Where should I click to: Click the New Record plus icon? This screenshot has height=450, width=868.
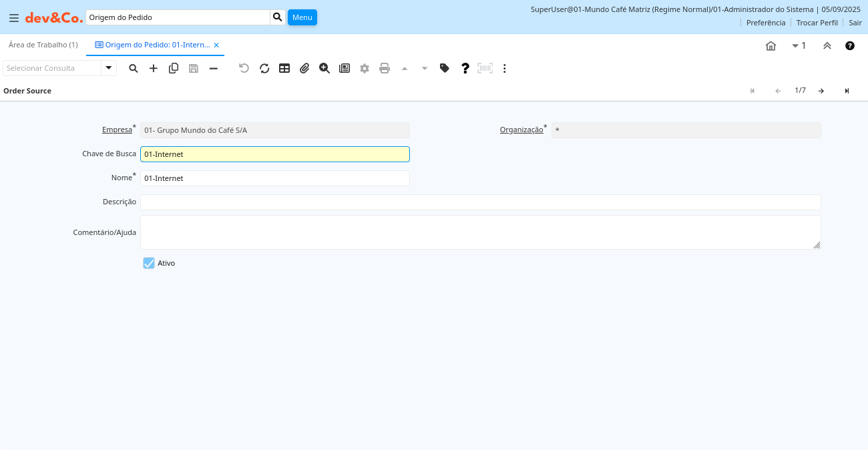pyautogui.click(x=154, y=68)
